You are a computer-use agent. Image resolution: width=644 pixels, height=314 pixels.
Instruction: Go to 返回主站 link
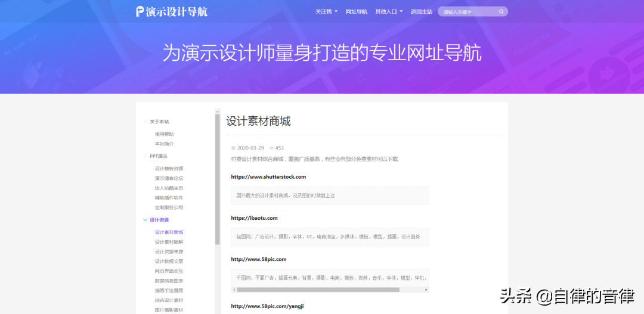pos(422,11)
